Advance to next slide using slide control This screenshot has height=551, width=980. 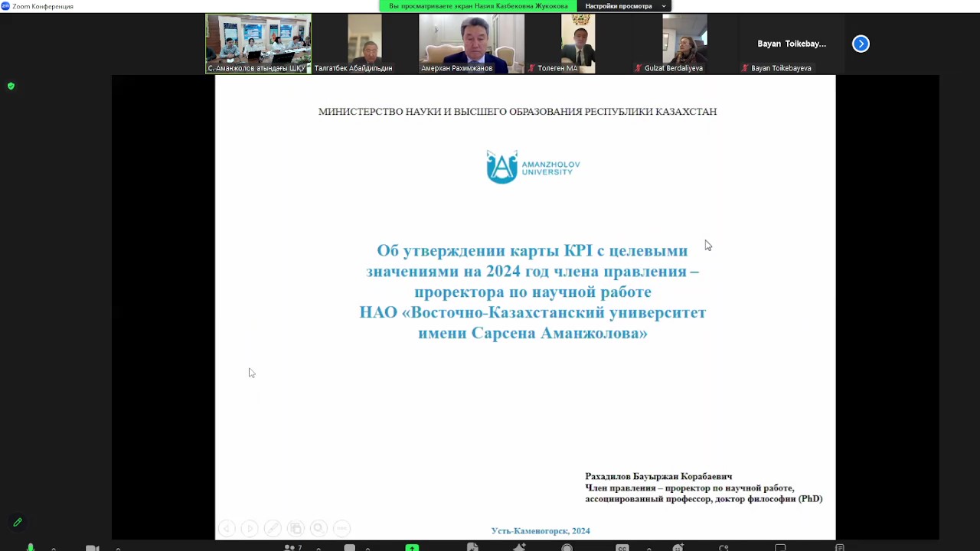250,528
